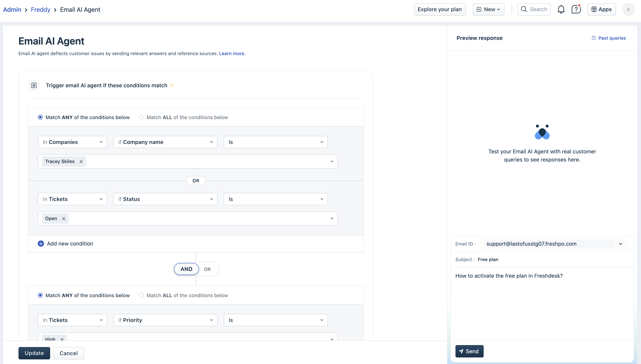Screen dimensions: 641x364
Task: Expand the Email ID dropdown
Action: point(621,244)
